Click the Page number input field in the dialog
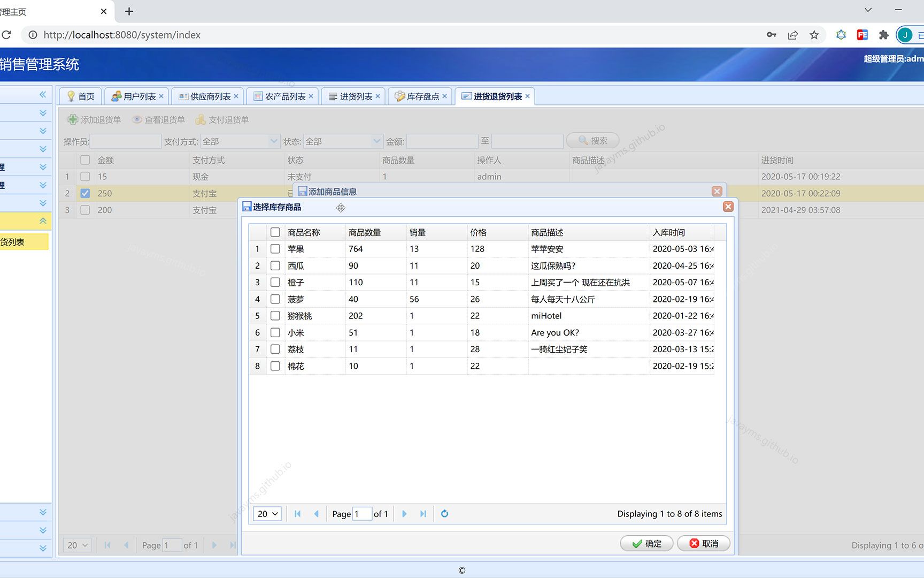 click(362, 513)
